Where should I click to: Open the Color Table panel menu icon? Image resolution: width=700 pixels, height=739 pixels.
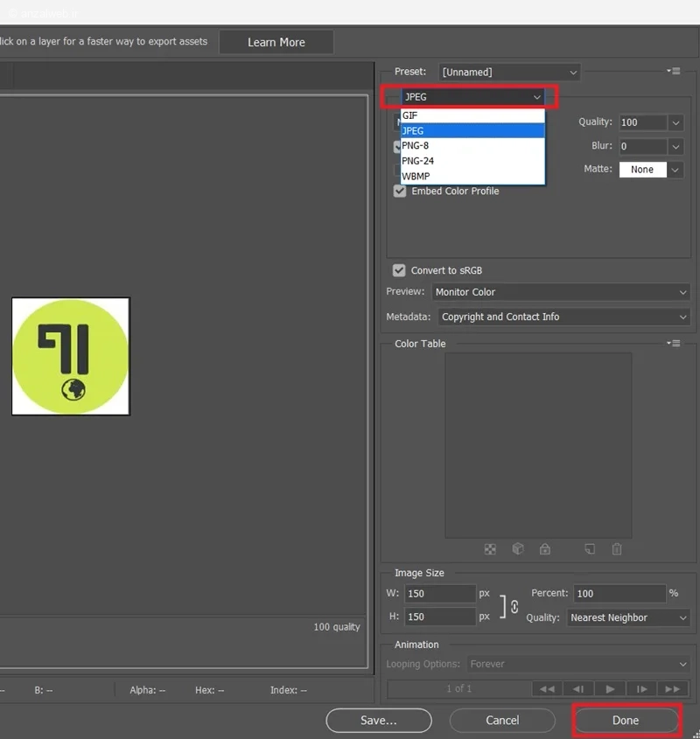tap(673, 343)
